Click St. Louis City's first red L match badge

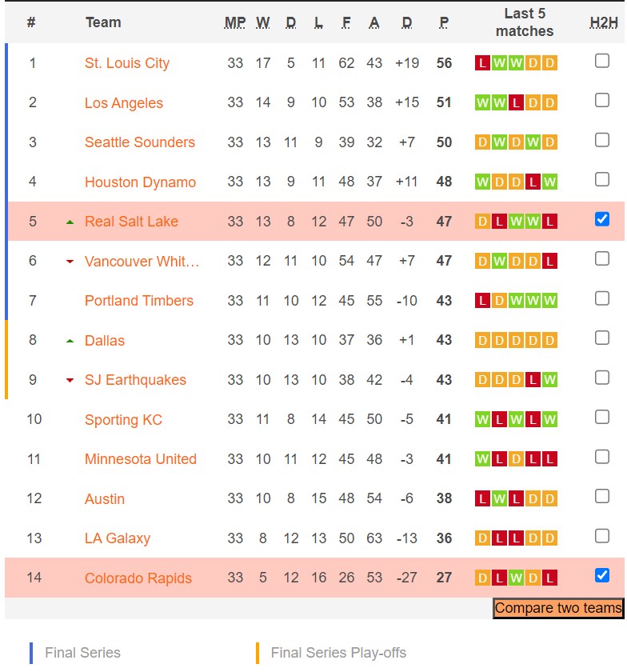point(482,63)
